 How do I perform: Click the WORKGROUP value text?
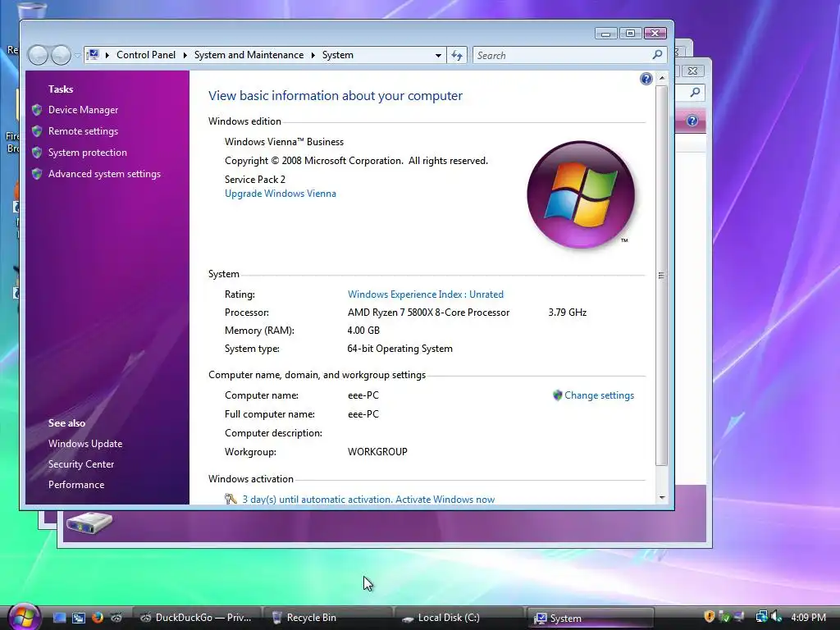click(x=377, y=452)
